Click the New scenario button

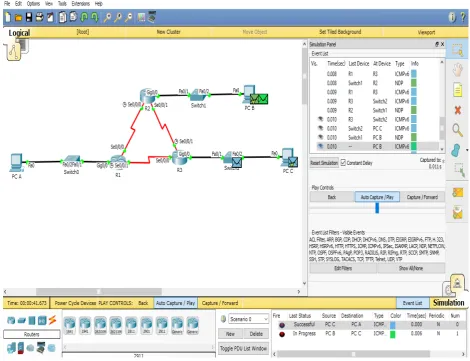[x=230, y=334]
